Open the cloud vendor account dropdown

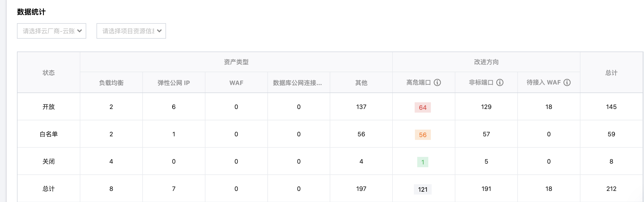coord(51,31)
